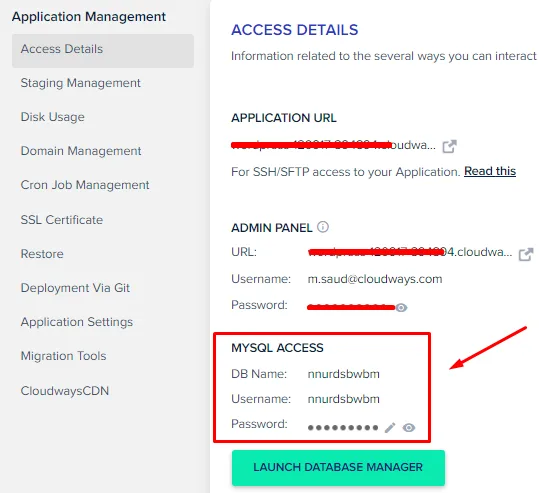Open Staging Management

click(x=80, y=83)
